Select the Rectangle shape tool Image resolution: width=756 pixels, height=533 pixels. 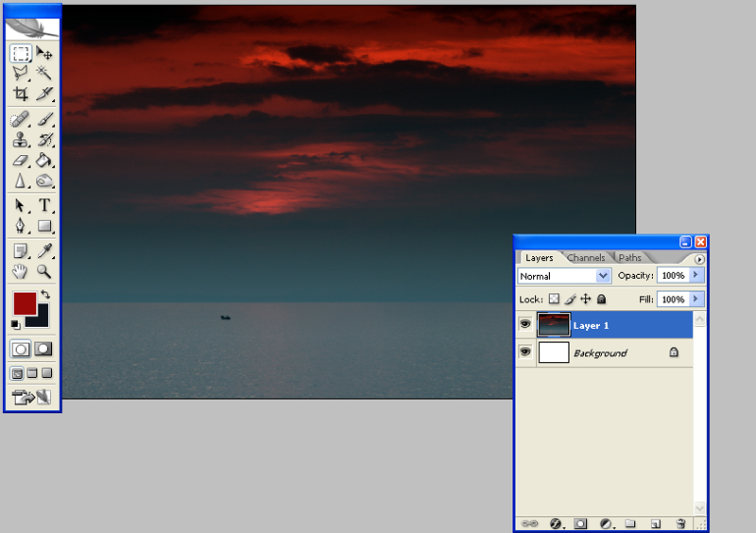[x=44, y=226]
